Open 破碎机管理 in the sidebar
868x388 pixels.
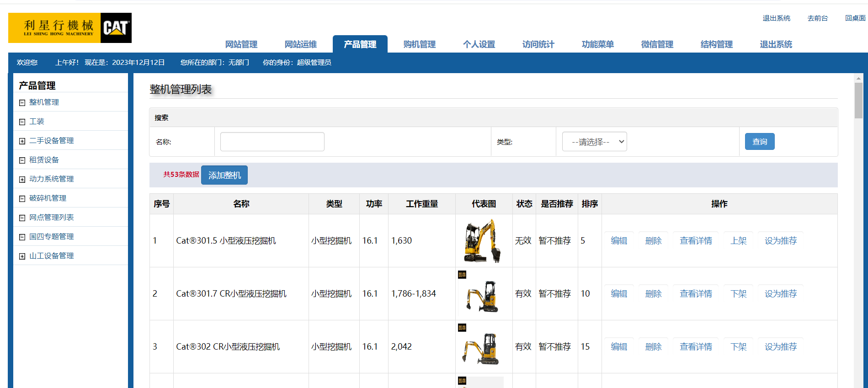coord(48,198)
